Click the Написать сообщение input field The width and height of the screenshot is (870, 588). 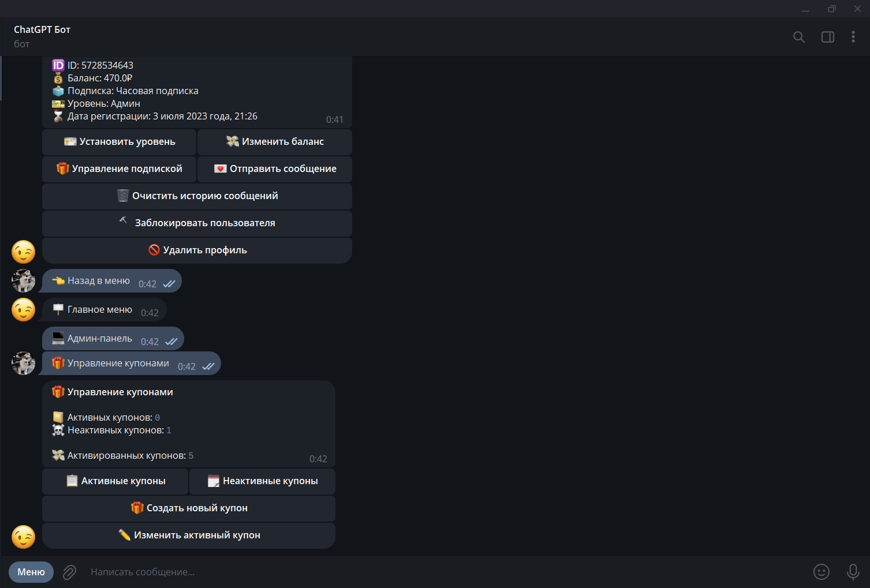pos(404,572)
